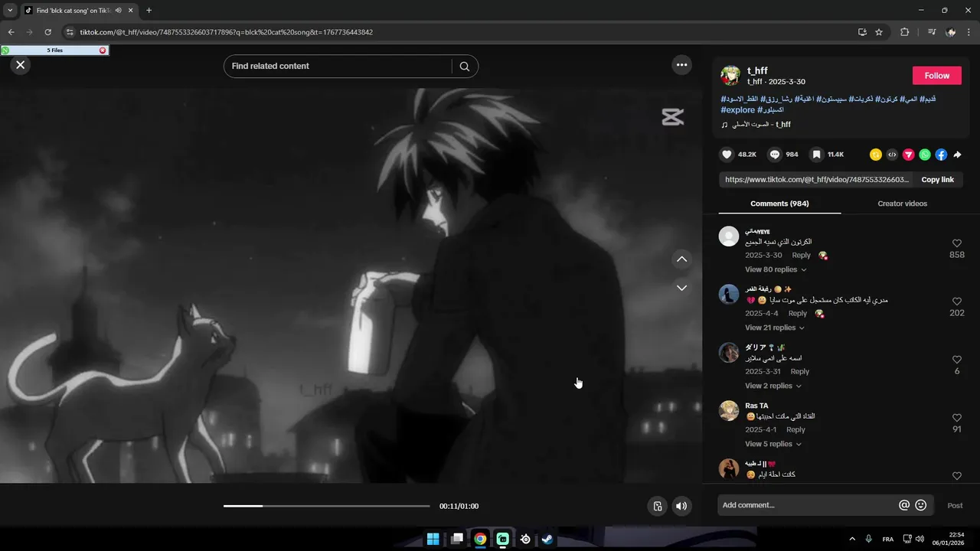This screenshot has height=551, width=980.
Task: Open the original sound by t_hff
Action: pos(756,125)
